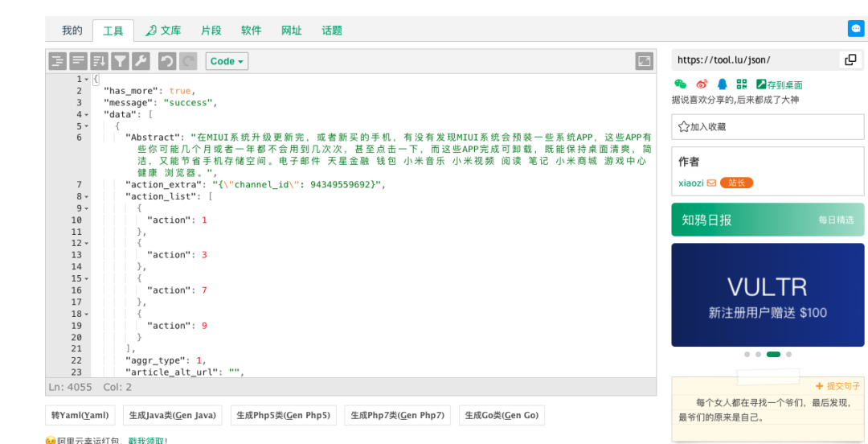Click the 站长 orange badge

click(x=736, y=183)
